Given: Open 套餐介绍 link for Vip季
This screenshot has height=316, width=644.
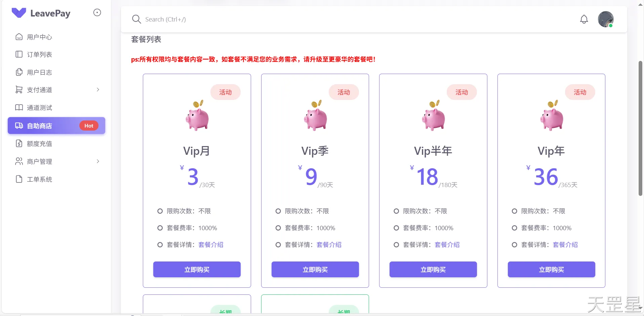Looking at the screenshot, I should tap(329, 245).
